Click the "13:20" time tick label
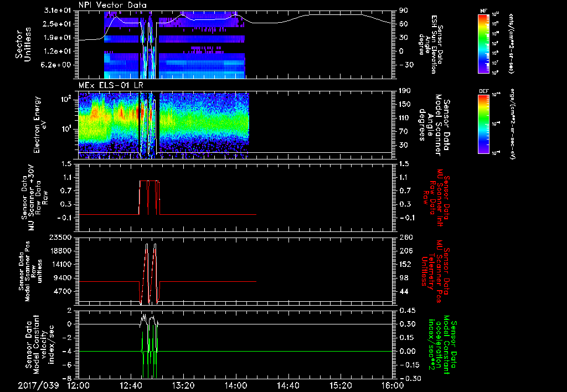The width and height of the screenshot is (567, 392). pyautogui.click(x=183, y=385)
